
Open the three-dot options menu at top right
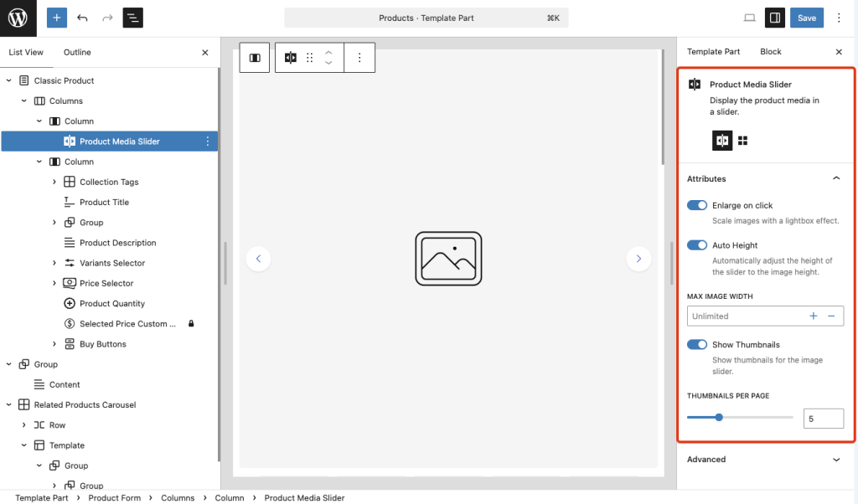tap(839, 18)
